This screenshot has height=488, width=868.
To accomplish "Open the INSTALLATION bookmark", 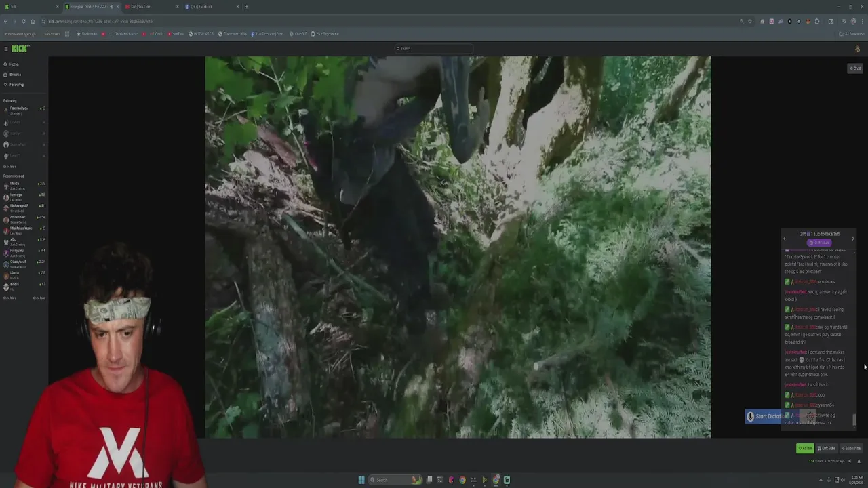I will [x=201, y=34].
